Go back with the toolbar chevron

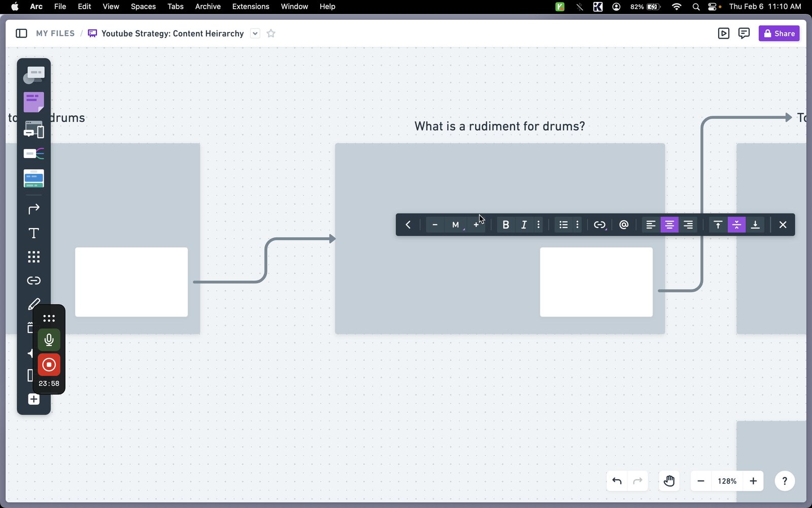[408, 225]
